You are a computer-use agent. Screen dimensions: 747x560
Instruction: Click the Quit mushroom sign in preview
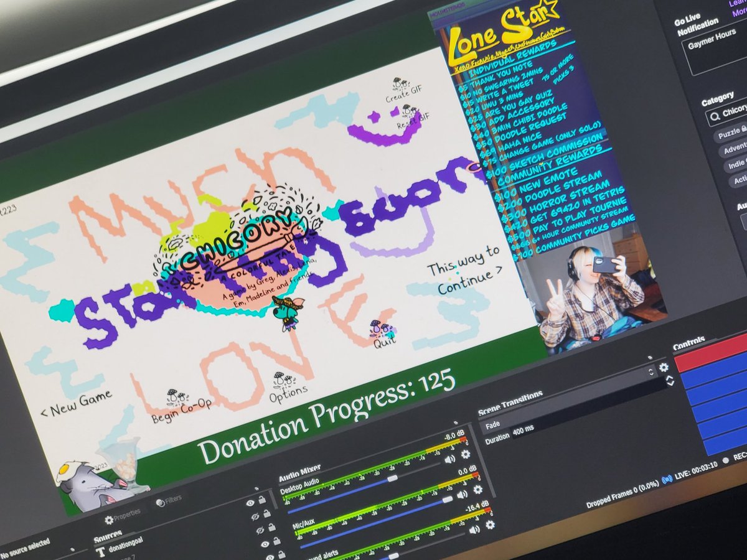[381, 335]
